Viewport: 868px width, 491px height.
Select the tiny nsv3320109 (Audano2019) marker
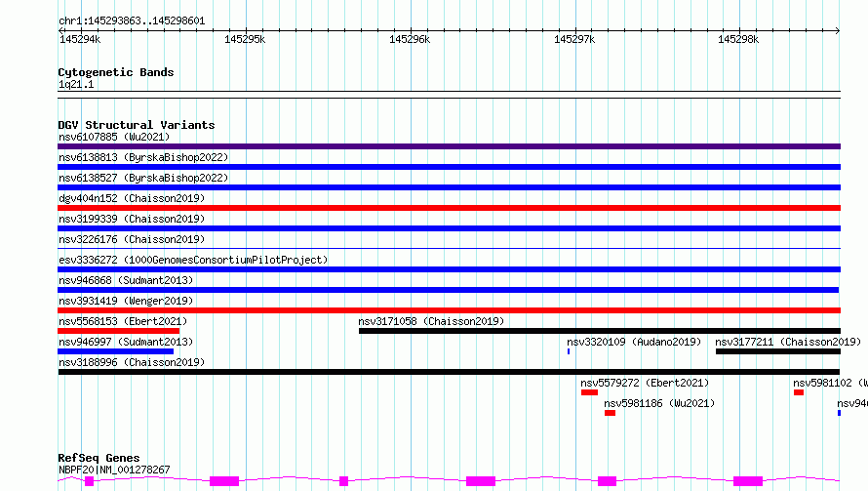tap(569, 351)
